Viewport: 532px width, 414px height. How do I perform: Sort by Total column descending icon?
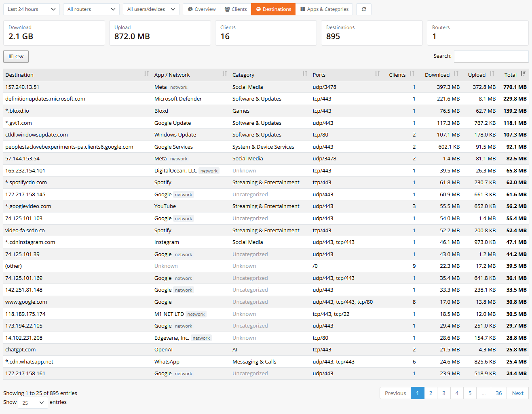[523, 74]
